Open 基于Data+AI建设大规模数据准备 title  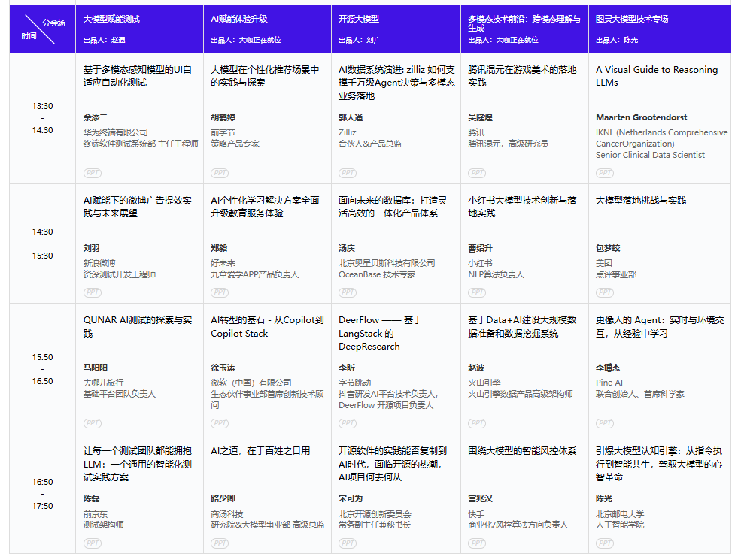coord(522,327)
